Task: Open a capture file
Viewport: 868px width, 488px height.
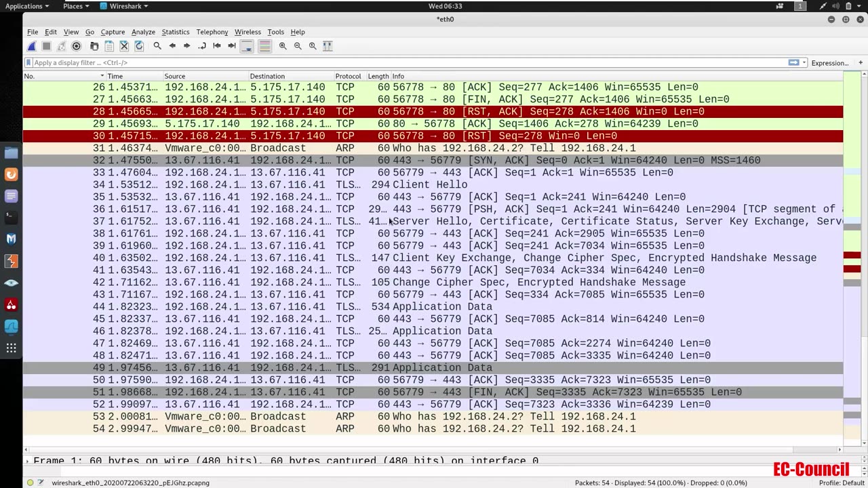Action: [94, 46]
